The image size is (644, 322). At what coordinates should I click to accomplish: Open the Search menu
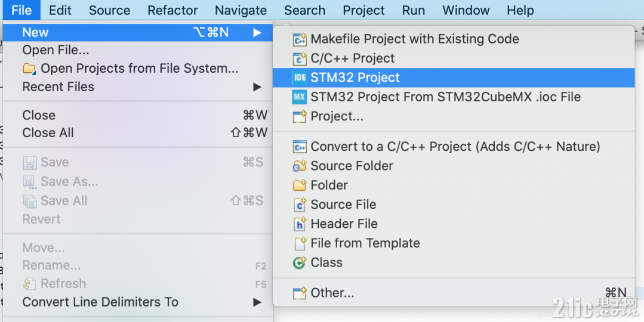[305, 10]
